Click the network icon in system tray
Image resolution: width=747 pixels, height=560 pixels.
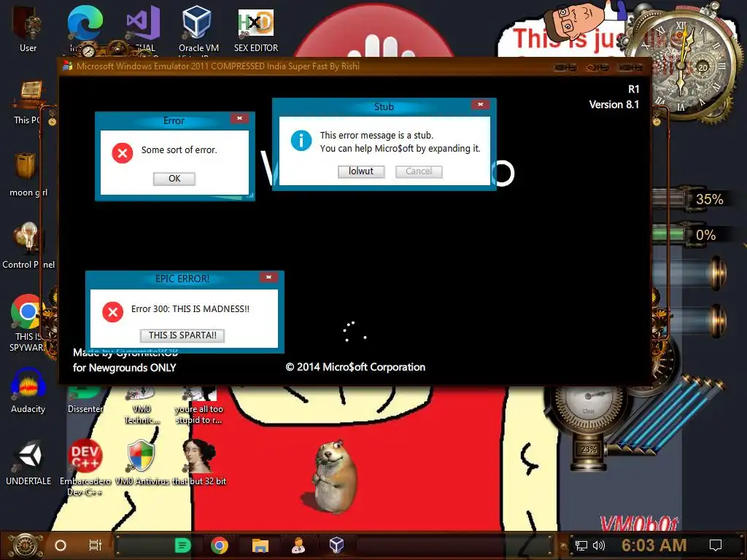pyautogui.click(x=581, y=545)
